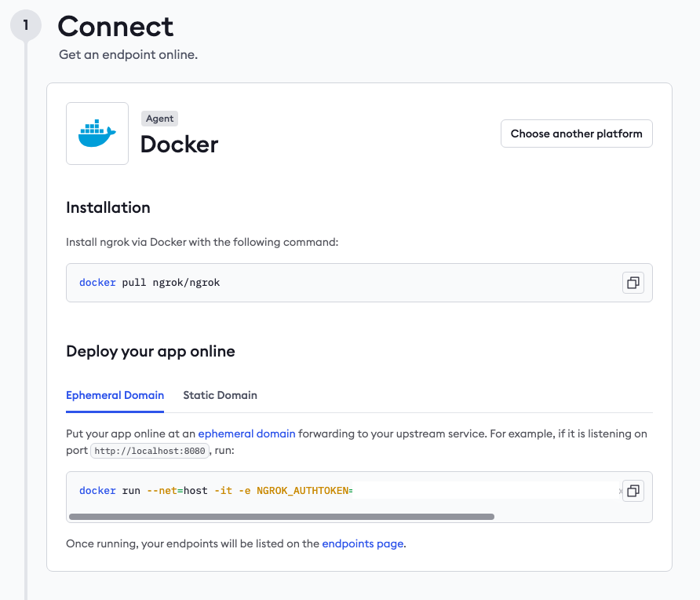Click the horizontal scrollbar in docker run box
Screen dimensions: 700x600
coord(282,517)
